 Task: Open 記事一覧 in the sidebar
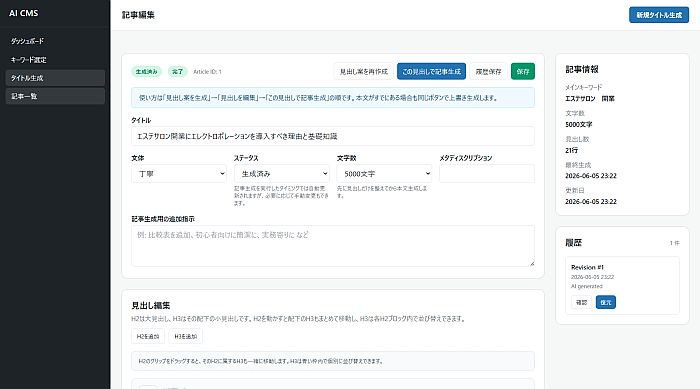click(55, 96)
